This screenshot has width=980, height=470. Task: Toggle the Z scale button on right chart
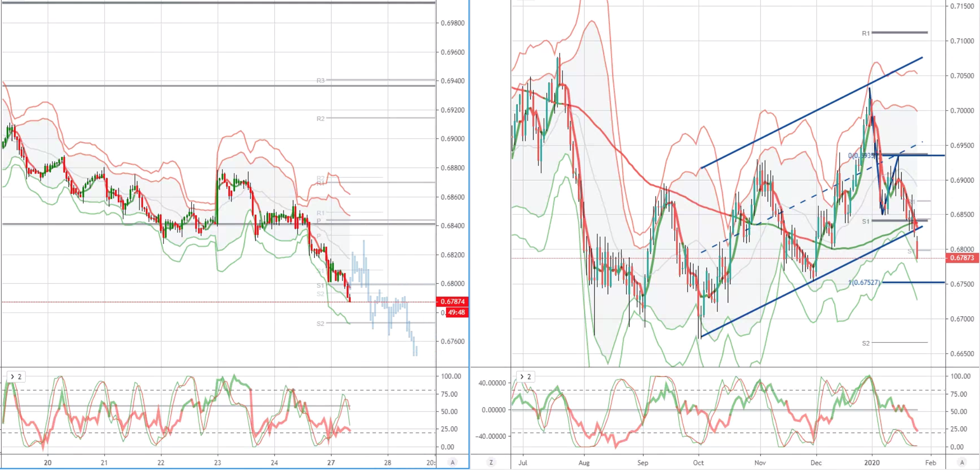click(x=491, y=462)
